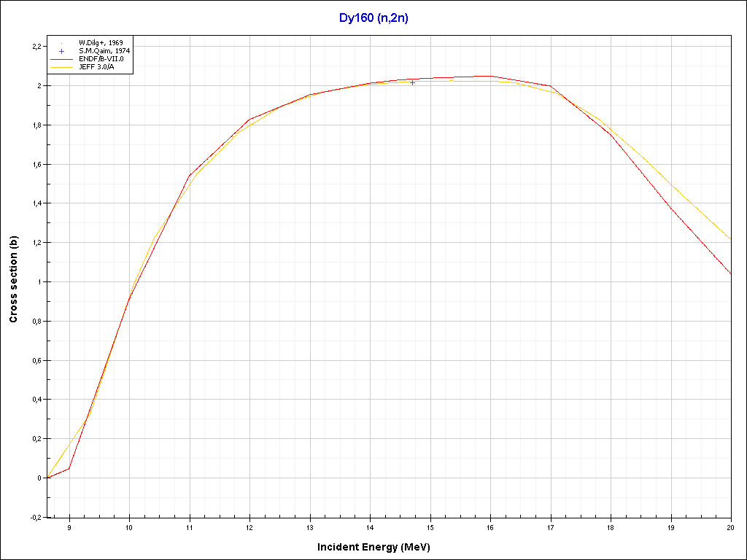Click the red curve endpoint at 20 MeV
Screen dimensions: 747x560
[x=730, y=274]
